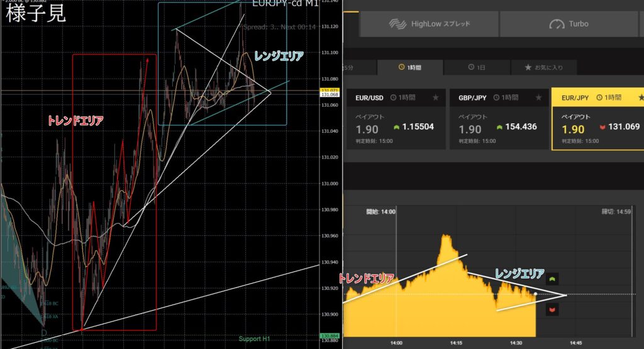Favorite the EUR/USD pair with its star

(x=436, y=97)
